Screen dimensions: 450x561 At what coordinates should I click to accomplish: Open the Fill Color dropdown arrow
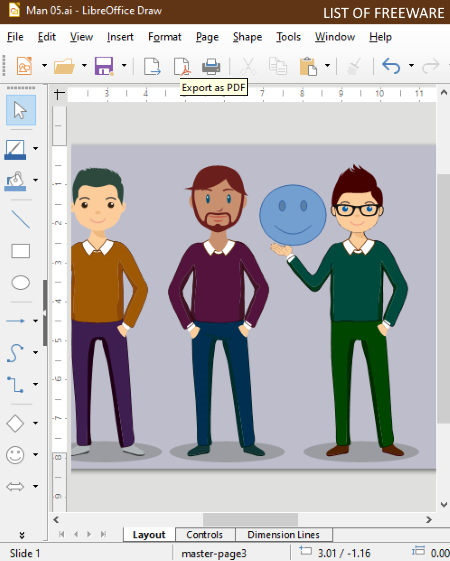tap(35, 180)
